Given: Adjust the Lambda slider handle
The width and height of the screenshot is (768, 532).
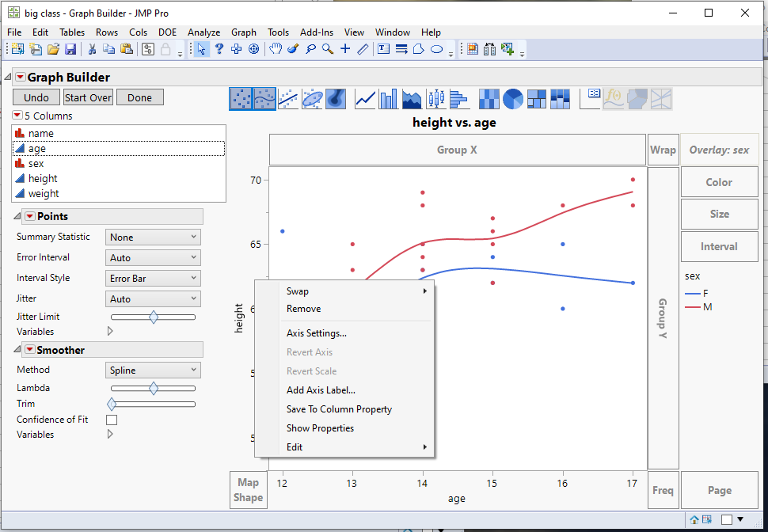Looking at the screenshot, I should [x=153, y=388].
